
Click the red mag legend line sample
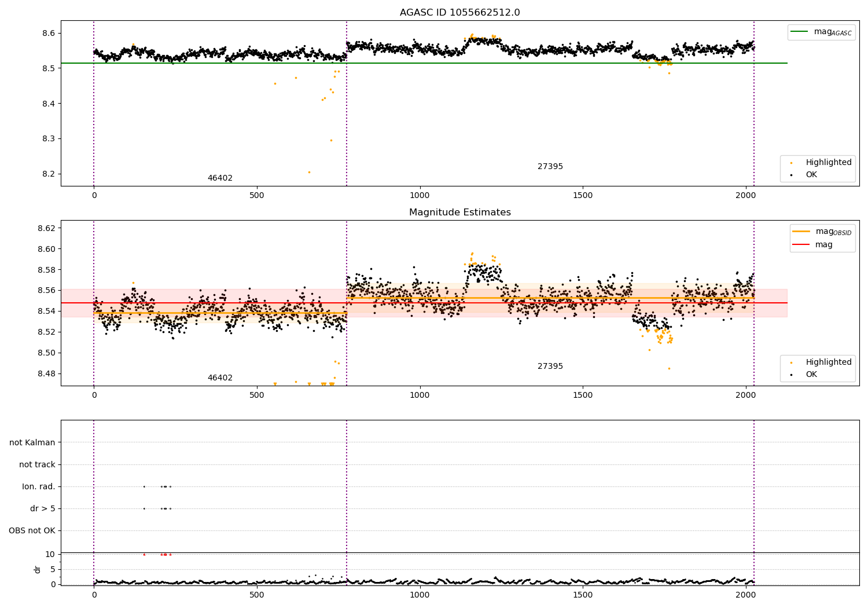801,245
